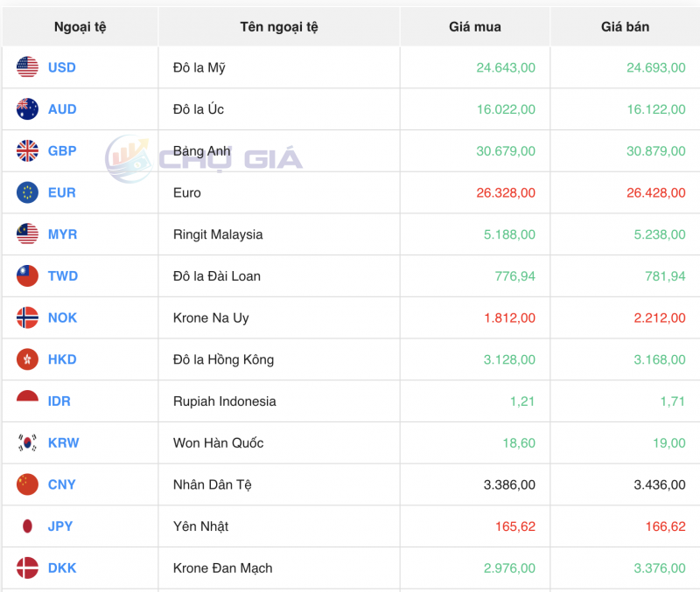The image size is (700, 592).
Task: Select the Ngoại tệ column header
Action: pos(79,26)
